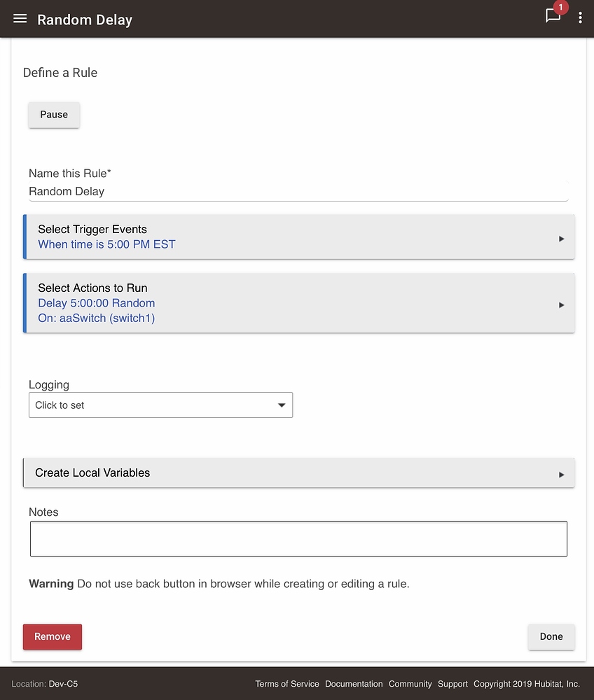Open the three-dot more options menu

pyautogui.click(x=580, y=18)
